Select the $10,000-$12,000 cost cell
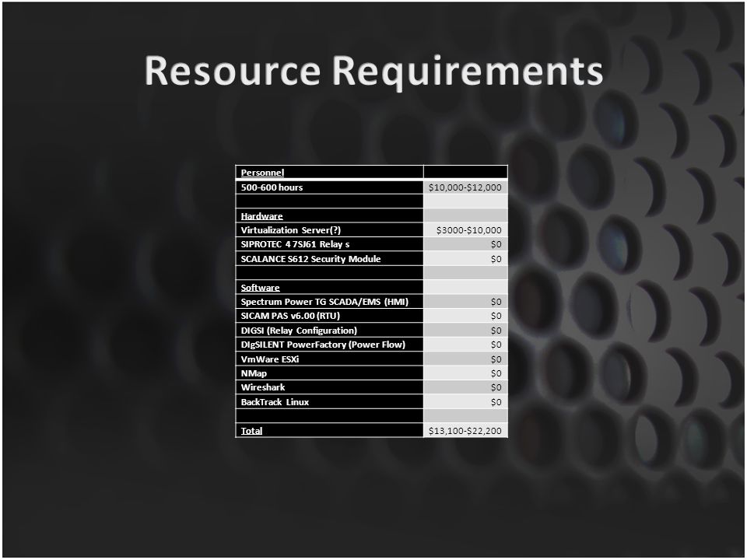Image resolution: width=747 pixels, height=560 pixels. pyautogui.click(x=465, y=187)
